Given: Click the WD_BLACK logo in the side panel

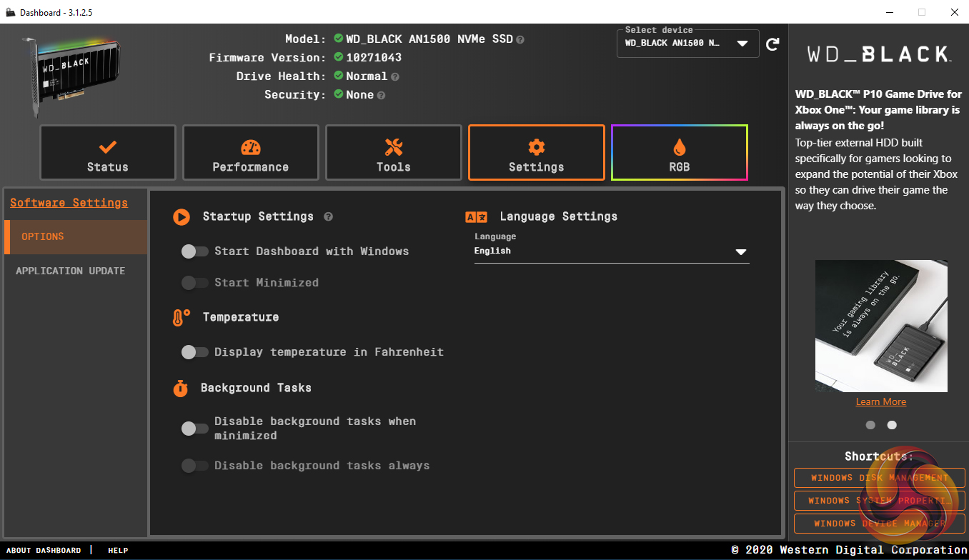Looking at the screenshot, I should (x=879, y=54).
